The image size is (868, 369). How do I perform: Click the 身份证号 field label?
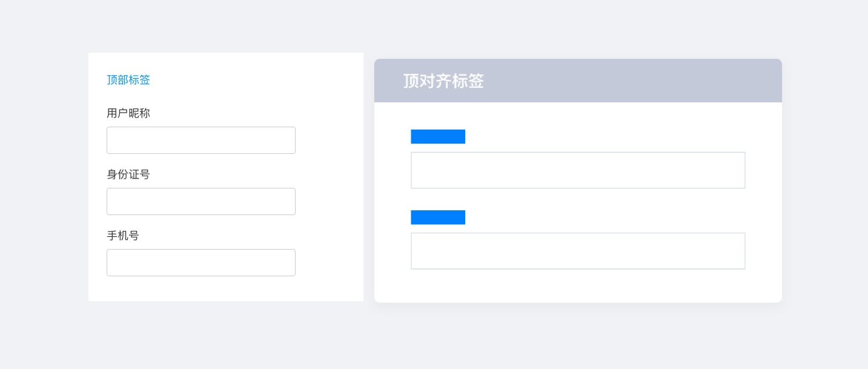coord(128,175)
